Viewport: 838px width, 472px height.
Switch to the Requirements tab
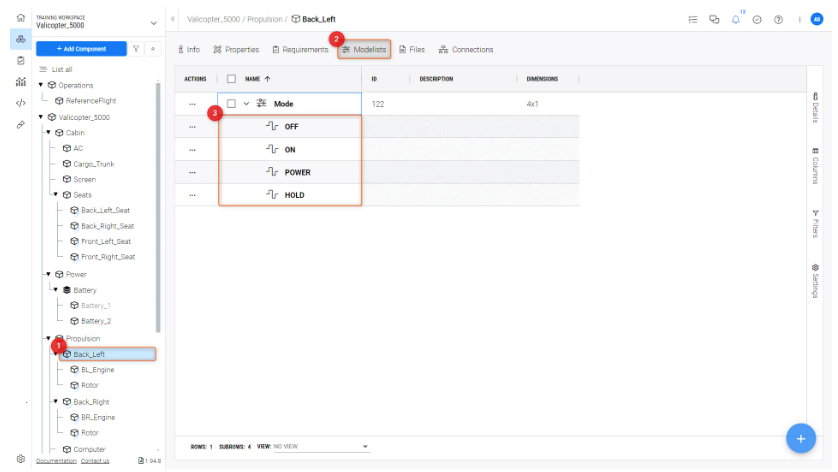[300, 49]
